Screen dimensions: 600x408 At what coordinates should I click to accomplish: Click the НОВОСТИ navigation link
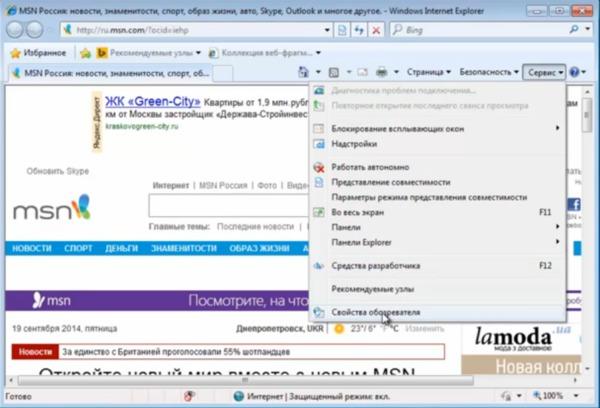[x=32, y=248]
